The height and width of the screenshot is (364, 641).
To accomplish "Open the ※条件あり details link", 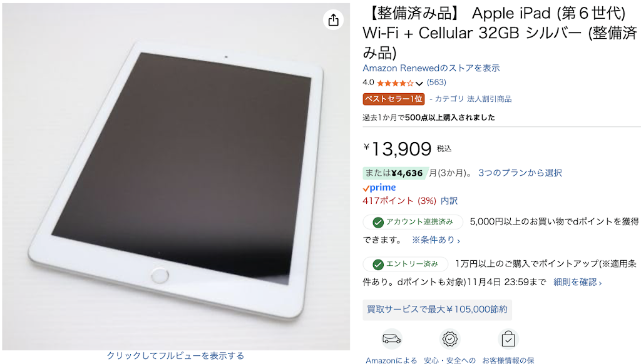I will tap(436, 240).
